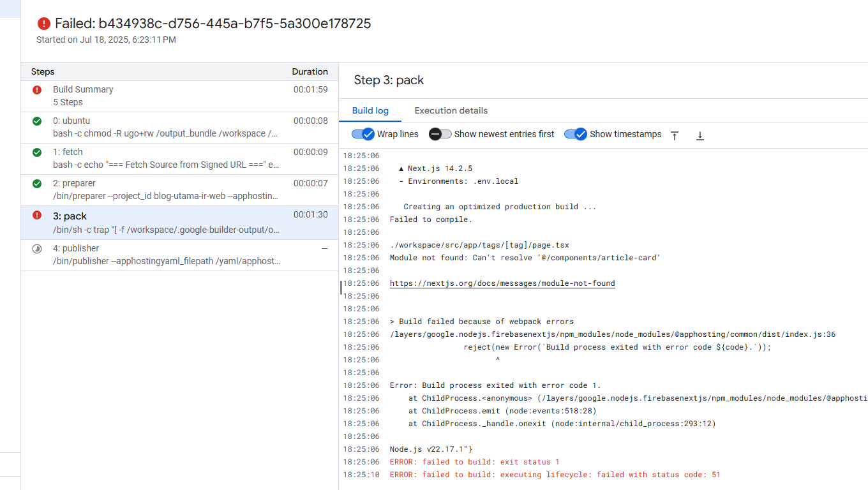
Task: Click green success icon for fetch step
Action: pyautogui.click(x=37, y=152)
